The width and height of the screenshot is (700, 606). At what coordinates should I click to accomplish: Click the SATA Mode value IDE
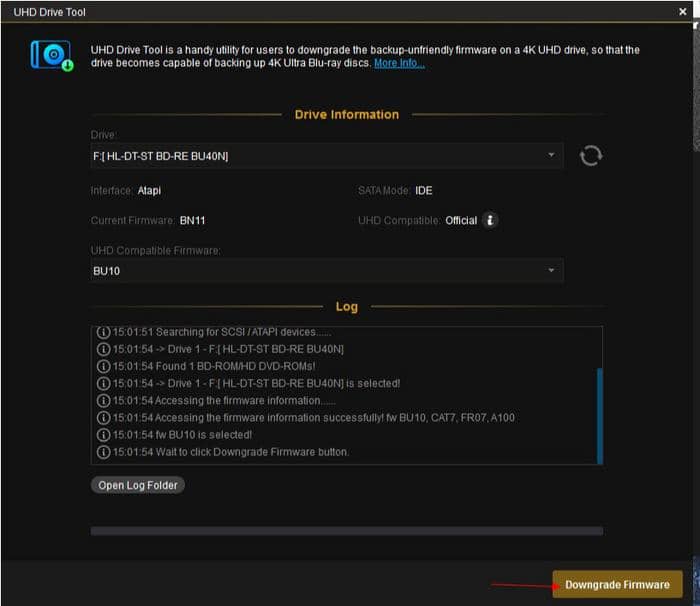(423, 191)
